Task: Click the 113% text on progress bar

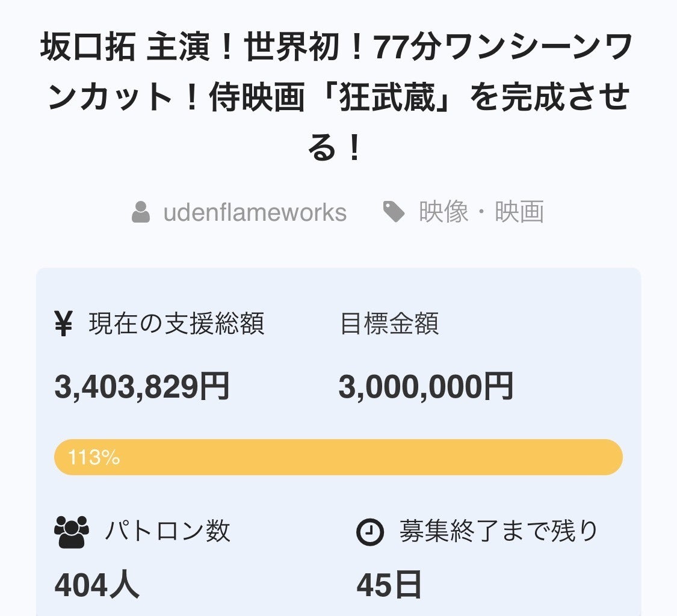Action: 94,458
